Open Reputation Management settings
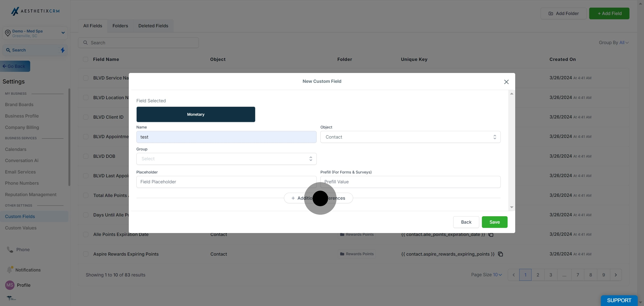The width and height of the screenshot is (644, 306). 31,194
